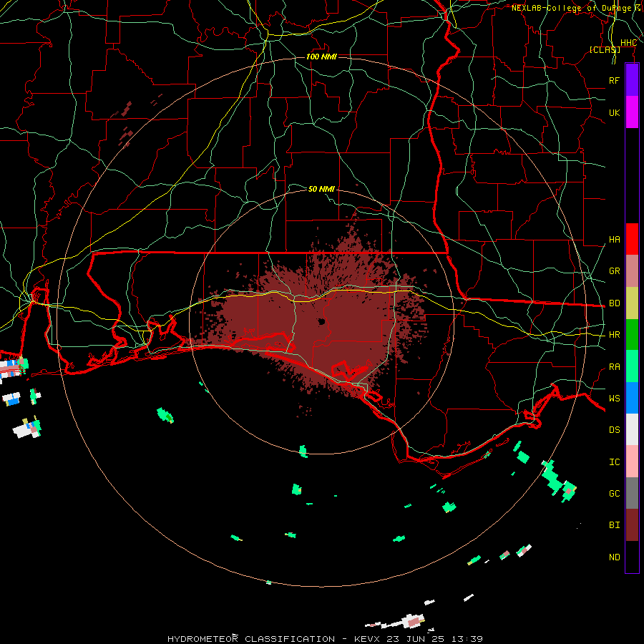644x644 pixels.
Task: Click the 13:39 timestamp in the caption
Action: pos(467,639)
